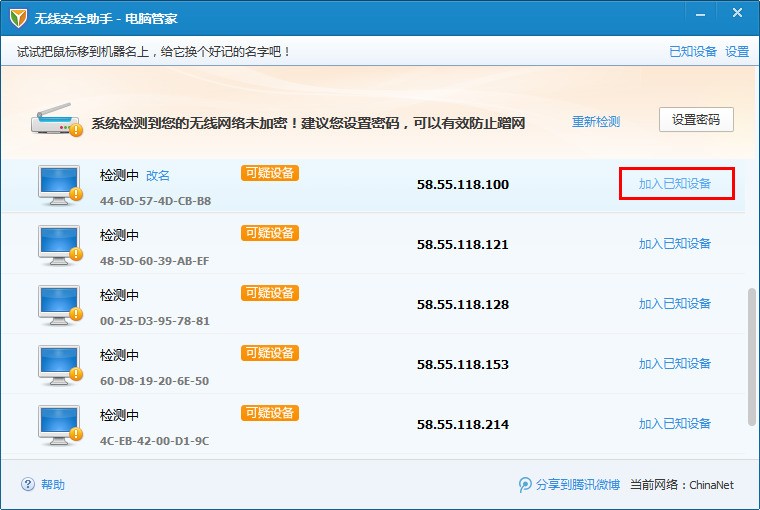The width and height of the screenshot is (760, 510).
Task: Click MAC address 48-5D-60-39-AB-EF
Action: (x=155, y=261)
